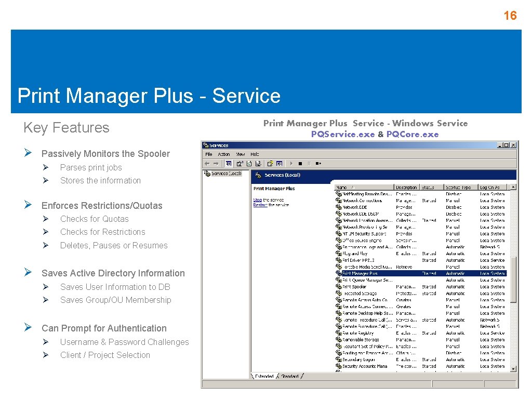Toggle the Show/Hide Console Tree toolbar icon
The image size is (532, 399).
point(229,164)
